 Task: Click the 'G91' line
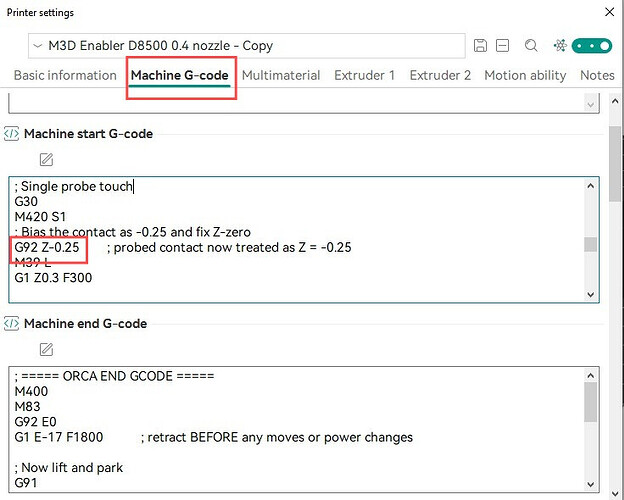(x=26, y=483)
